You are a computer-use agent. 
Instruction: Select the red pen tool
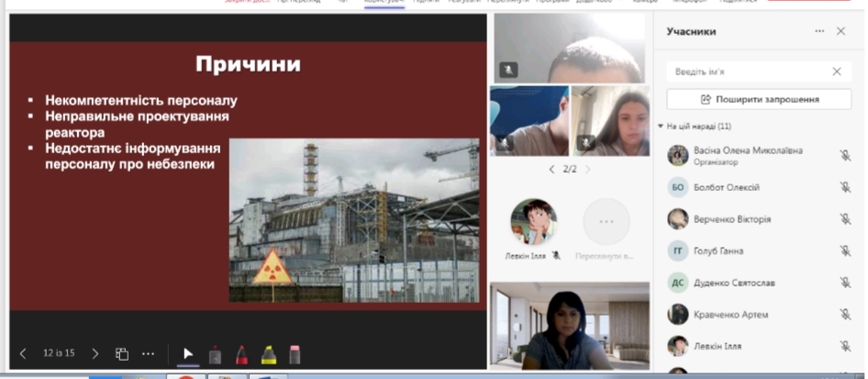(242, 354)
